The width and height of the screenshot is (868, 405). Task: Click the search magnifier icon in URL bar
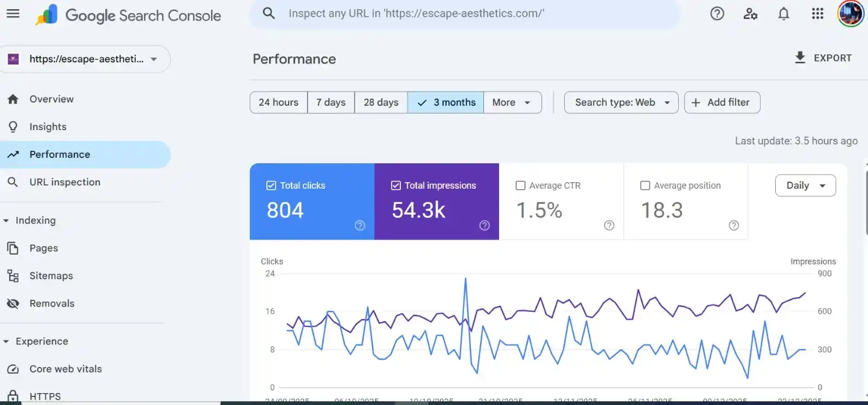point(269,13)
